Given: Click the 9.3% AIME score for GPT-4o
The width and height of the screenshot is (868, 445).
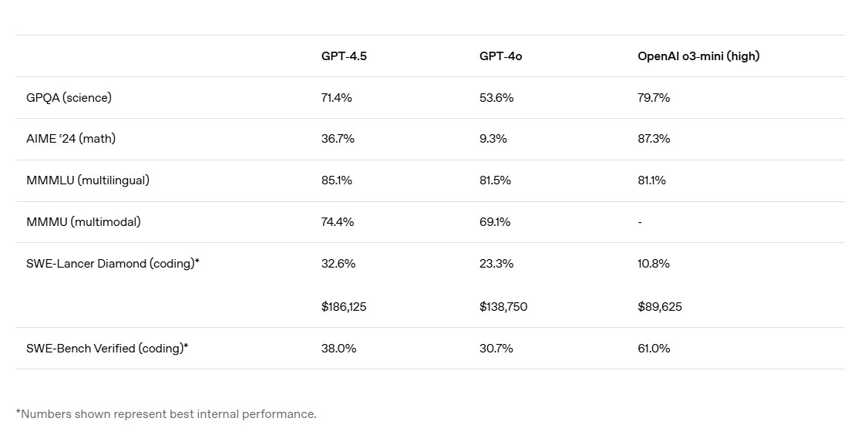Looking at the screenshot, I should (493, 139).
